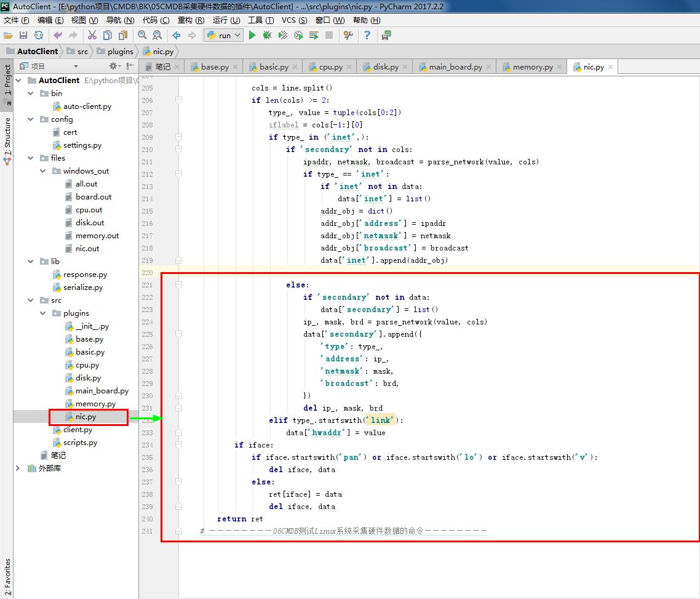Open the VCS (S) menu
The height and width of the screenshot is (599, 700).
[294, 20]
